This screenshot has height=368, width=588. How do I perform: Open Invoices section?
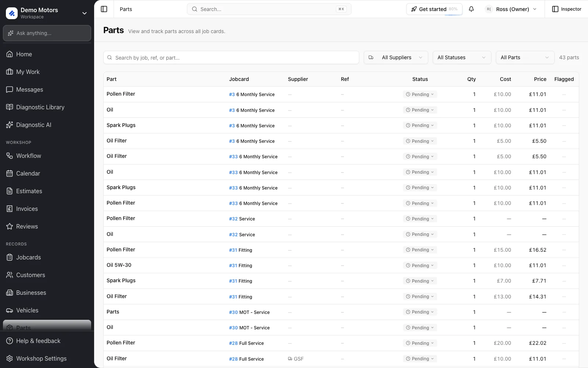(x=47, y=209)
